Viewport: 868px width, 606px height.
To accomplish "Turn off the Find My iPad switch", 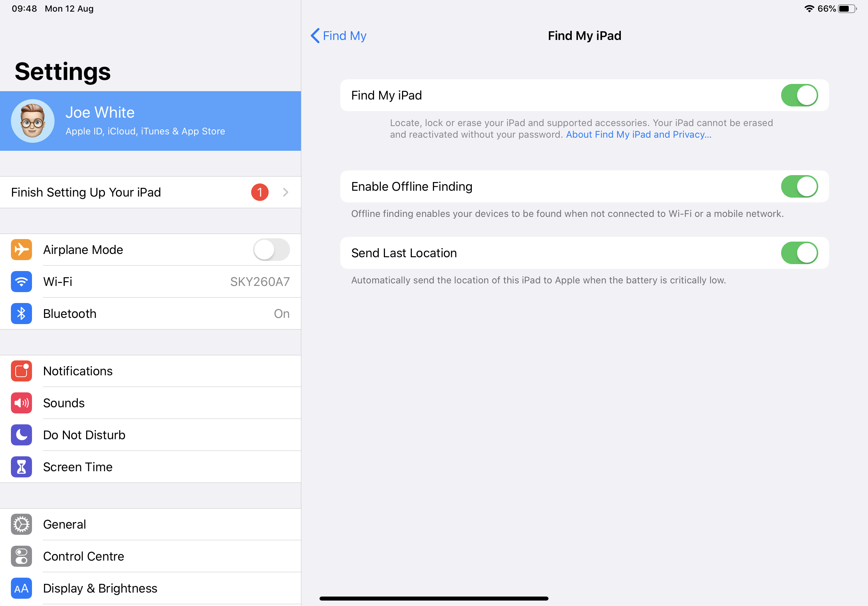I will 799,95.
